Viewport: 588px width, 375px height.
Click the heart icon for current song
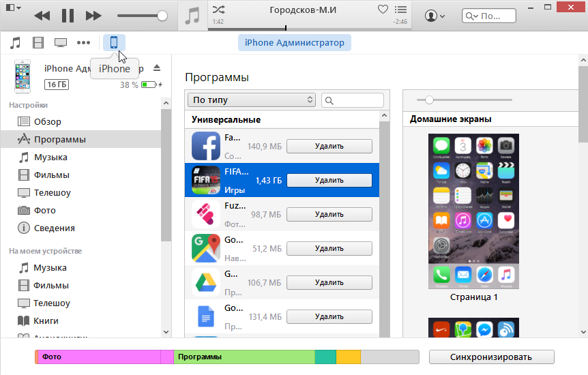tap(383, 10)
